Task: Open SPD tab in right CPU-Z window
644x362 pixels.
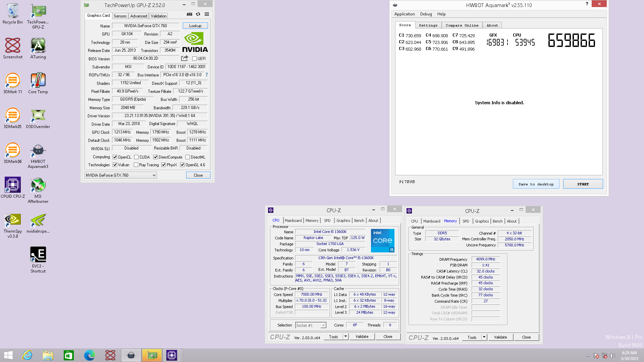Action: 466,221
